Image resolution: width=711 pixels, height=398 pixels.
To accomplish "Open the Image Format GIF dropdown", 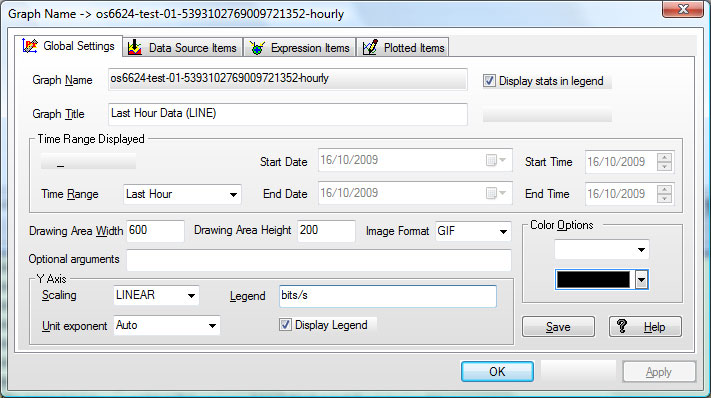I will (x=473, y=231).
